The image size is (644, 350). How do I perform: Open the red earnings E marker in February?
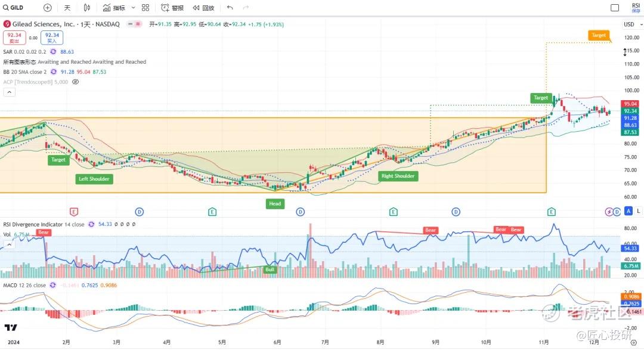pyautogui.click(x=73, y=212)
